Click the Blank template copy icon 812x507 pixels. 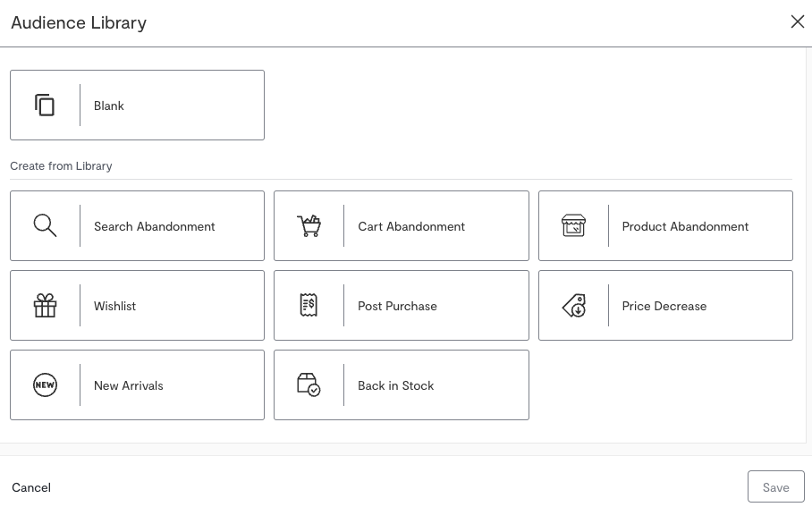pos(45,106)
